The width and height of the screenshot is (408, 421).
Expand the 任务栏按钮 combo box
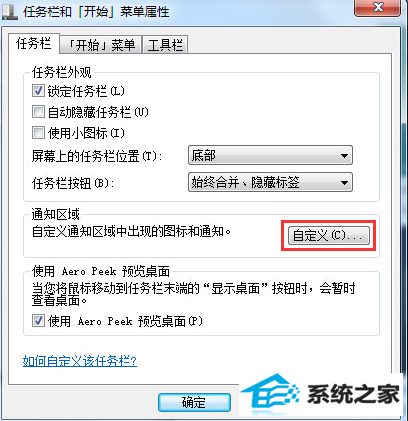[270, 182]
